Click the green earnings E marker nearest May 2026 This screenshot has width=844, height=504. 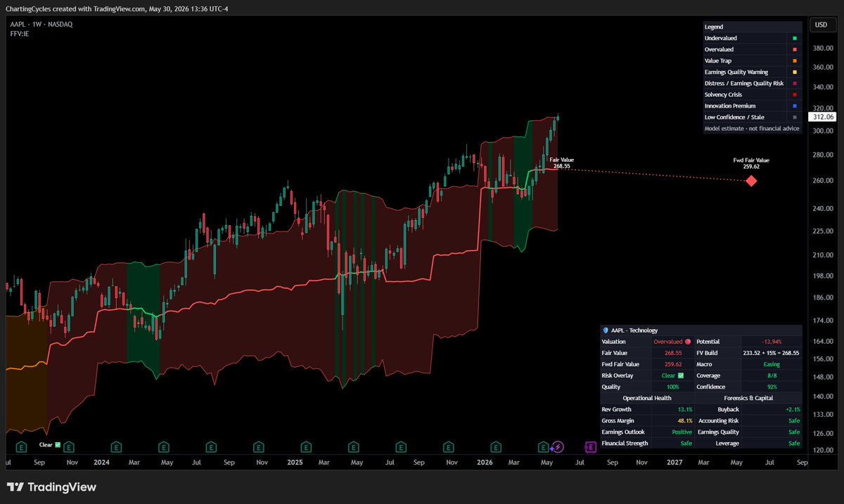(543, 446)
